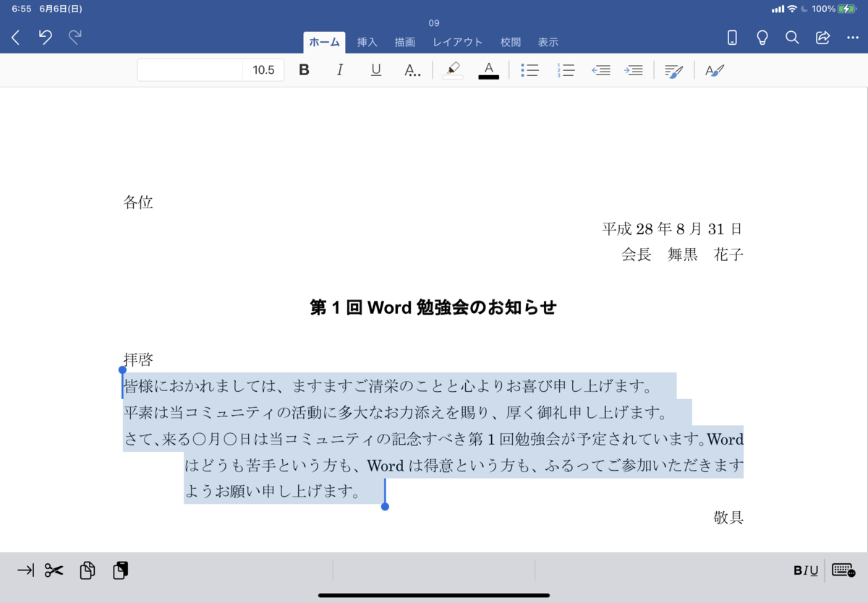This screenshot has width=868, height=603.
Task: Cut selection with scissors icon
Action: [54, 570]
